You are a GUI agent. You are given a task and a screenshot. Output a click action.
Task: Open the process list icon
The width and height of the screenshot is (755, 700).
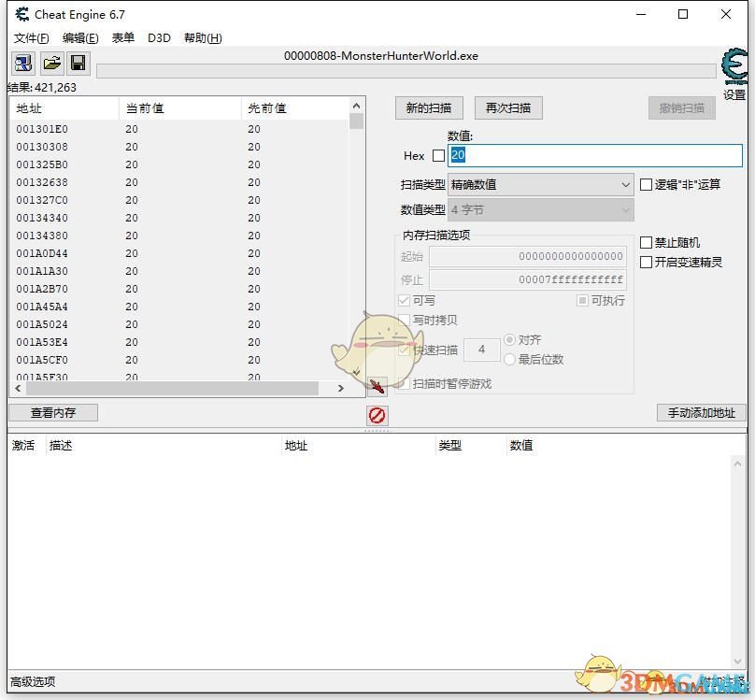(x=23, y=63)
